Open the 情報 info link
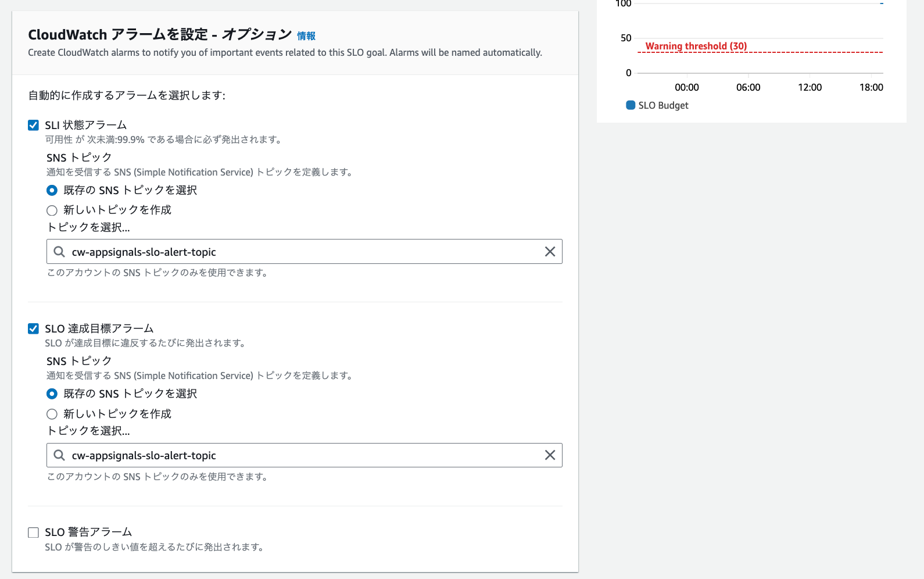 tap(306, 36)
